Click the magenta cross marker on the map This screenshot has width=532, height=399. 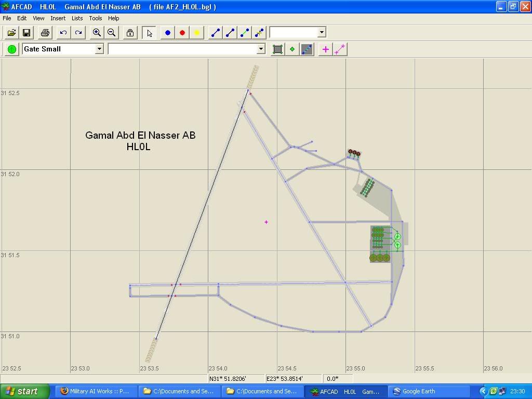(267, 222)
